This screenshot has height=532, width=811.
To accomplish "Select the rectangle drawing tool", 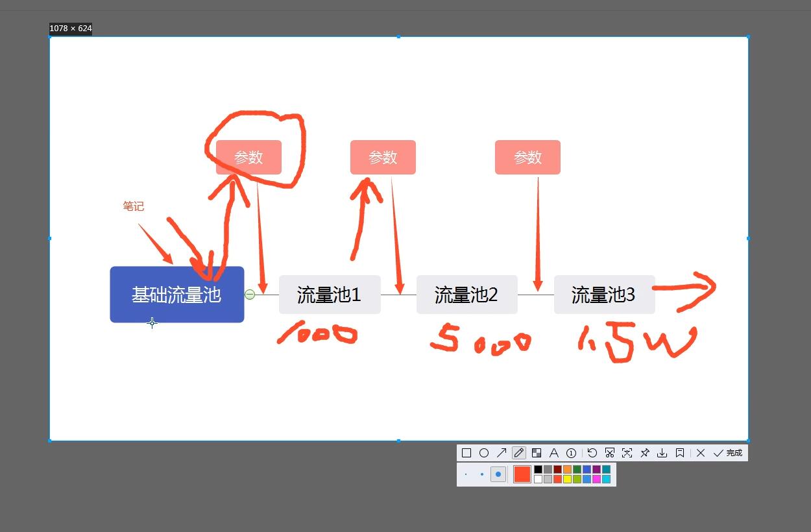I will coord(466,453).
